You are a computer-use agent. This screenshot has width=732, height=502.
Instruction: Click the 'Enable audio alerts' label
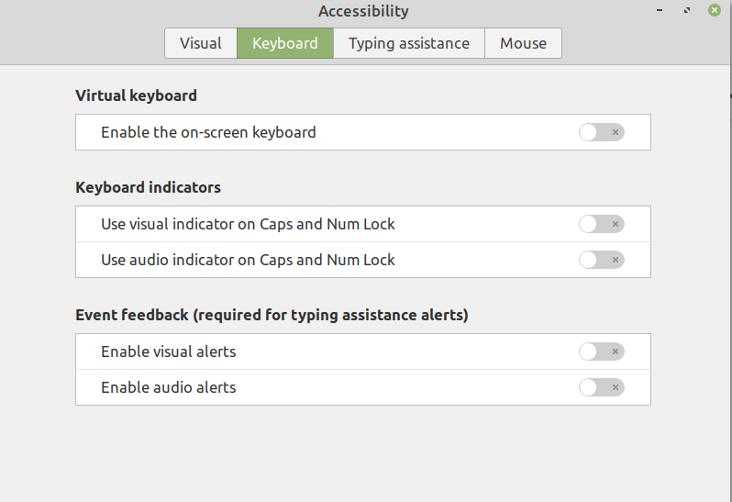click(168, 388)
